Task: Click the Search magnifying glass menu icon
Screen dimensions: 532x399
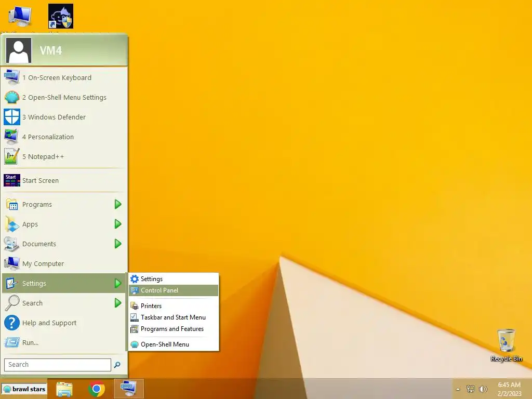Action: point(11,303)
